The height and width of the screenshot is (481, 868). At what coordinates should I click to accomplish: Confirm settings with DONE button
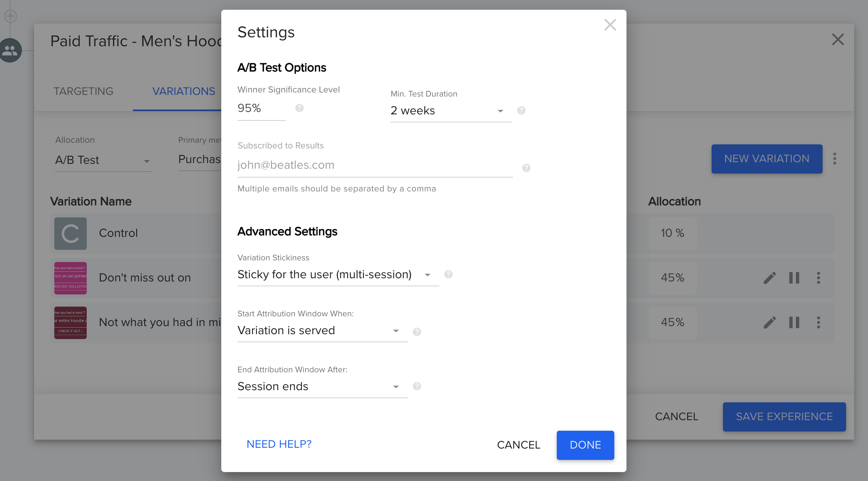[585, 445]
